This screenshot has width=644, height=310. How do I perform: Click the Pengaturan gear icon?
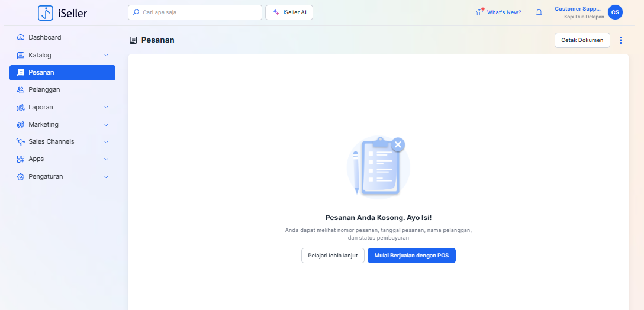(x=21, y=177)
